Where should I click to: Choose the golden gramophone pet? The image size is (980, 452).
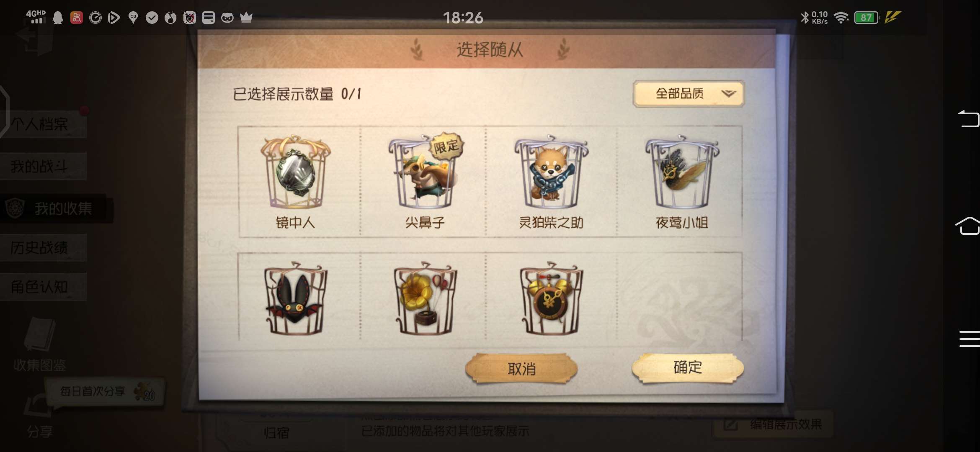click(425, 298)
